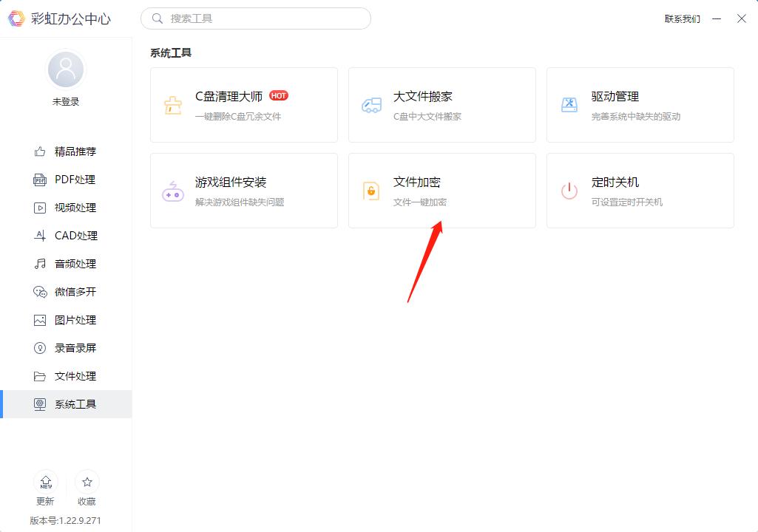Open the 收藏 favorites icon
The height and width of the screenshot is (532, 758).
(x=87, y=488)
